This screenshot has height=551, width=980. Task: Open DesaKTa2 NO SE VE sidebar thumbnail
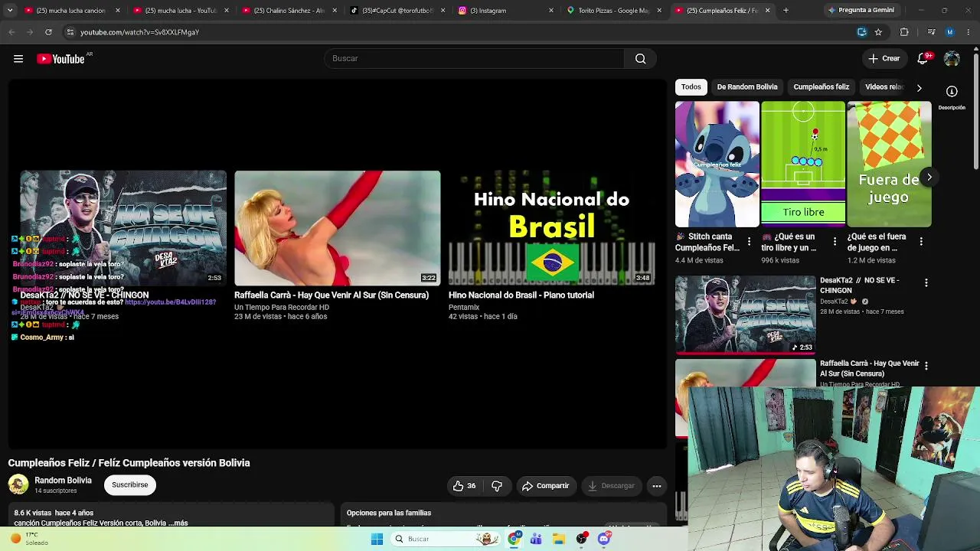pyautogui.click(x=746, y=315)
